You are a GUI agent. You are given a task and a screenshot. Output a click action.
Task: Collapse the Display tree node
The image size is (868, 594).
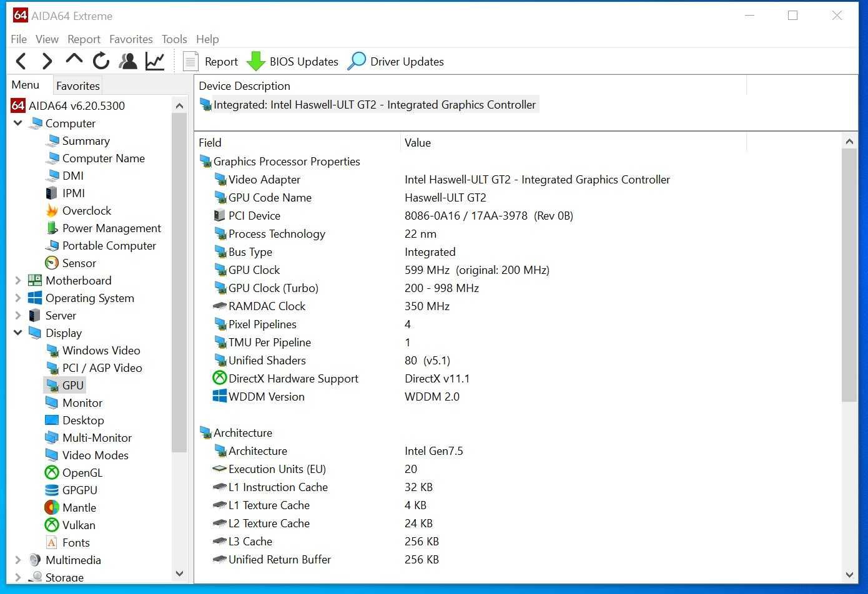[18, 333]
